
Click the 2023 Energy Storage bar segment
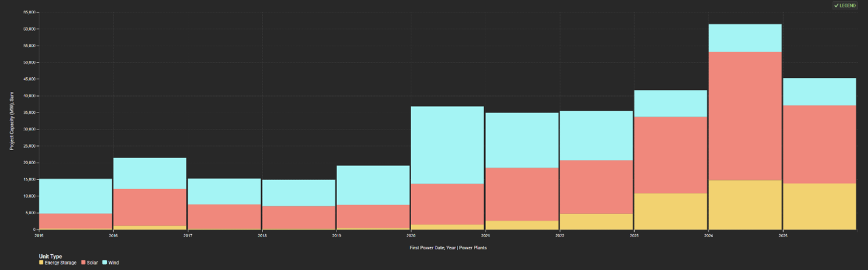670,211
